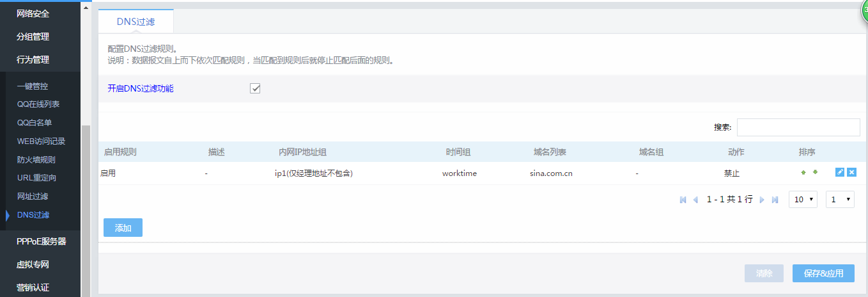Click the 1 - 1 共 1 行 pager text
Screen dimensions: 868x297
pos(729,200)
